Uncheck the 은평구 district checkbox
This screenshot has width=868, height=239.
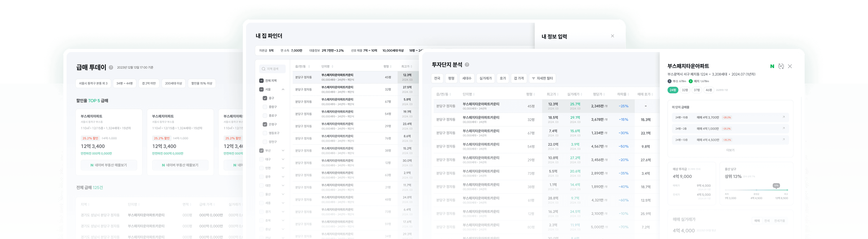pyautogui.click(x=265, y=124)
